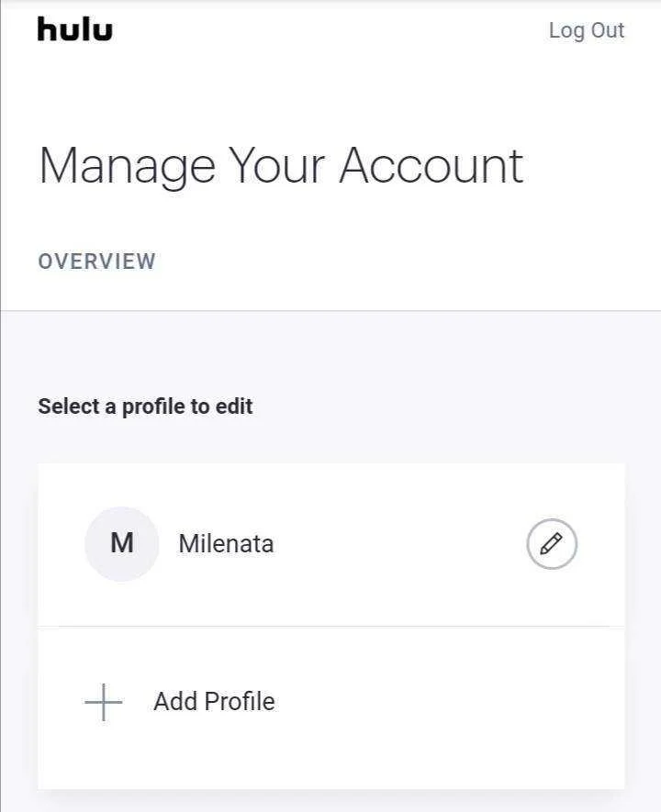The width and height of the screenshot is (661, 812).
Task: Choose the Add Profile text label
Action: click(x=214, y=702)
